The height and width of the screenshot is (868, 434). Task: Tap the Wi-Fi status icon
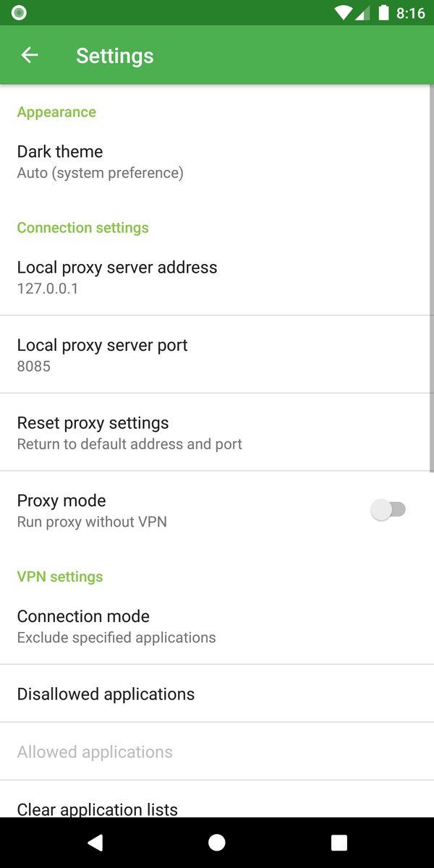pos(344,13)
